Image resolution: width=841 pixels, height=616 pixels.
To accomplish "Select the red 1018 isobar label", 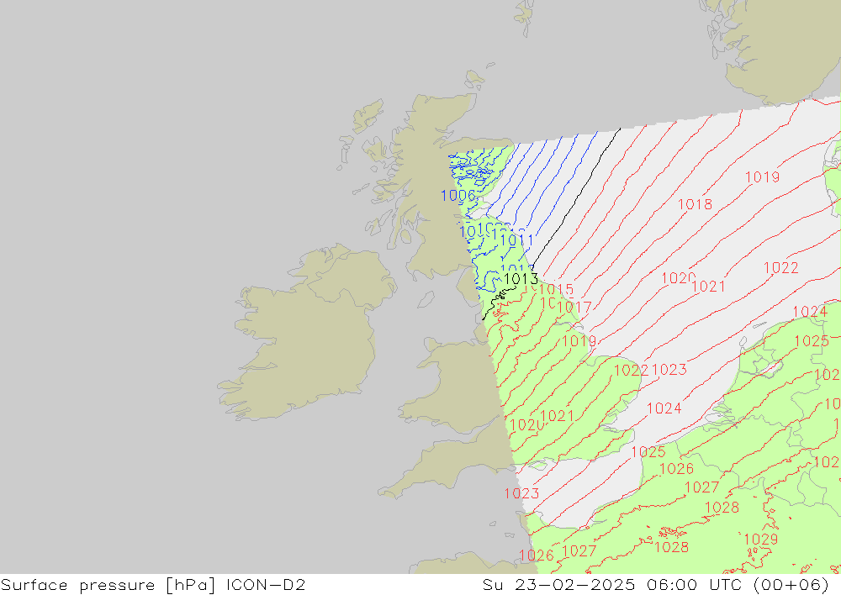I will coord(696,204).
